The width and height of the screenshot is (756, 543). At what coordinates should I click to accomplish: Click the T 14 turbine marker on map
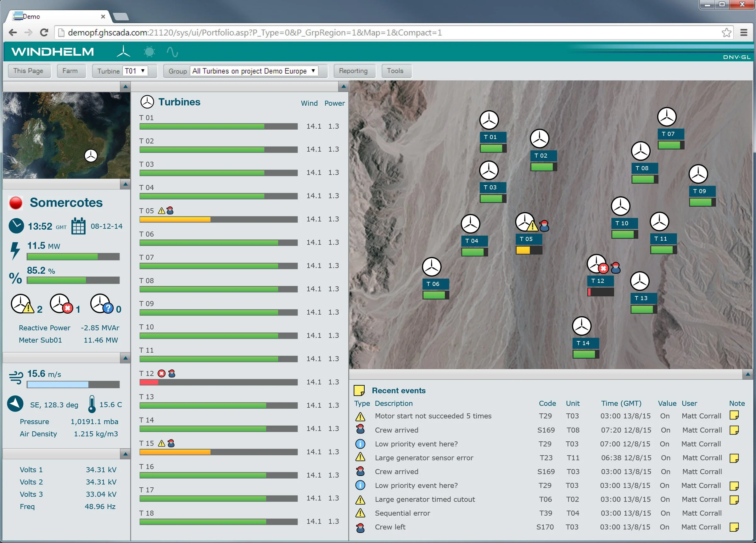(x=582, y=326)
